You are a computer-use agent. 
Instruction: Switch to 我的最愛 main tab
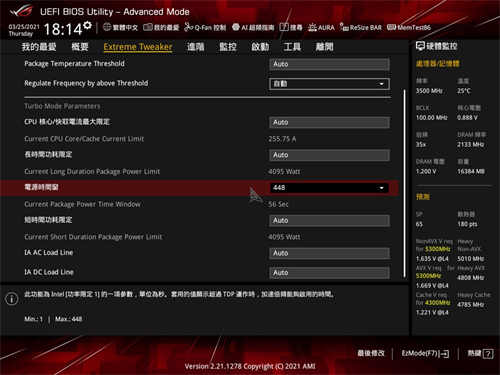tap(39, 47)
